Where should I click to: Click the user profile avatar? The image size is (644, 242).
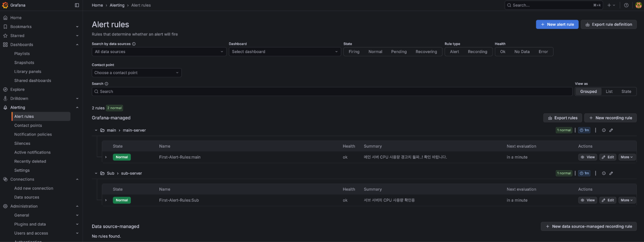tap(638, 5)
